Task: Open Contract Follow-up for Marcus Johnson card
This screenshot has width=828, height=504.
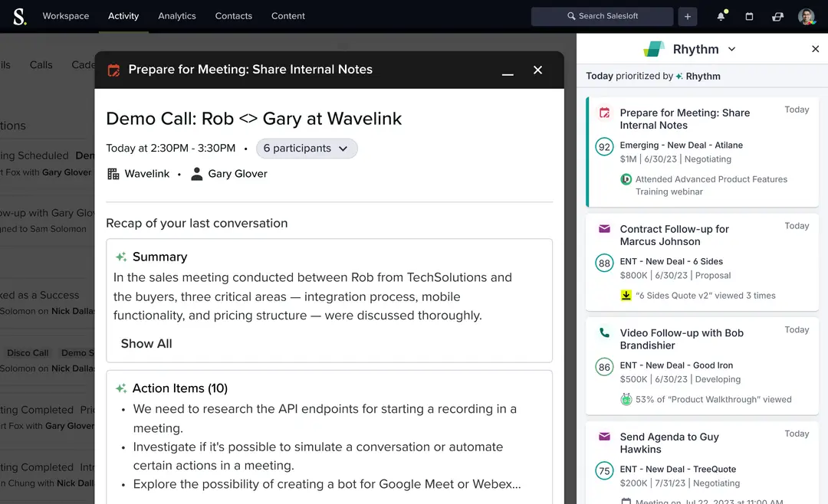Action: tap(702, 262)
